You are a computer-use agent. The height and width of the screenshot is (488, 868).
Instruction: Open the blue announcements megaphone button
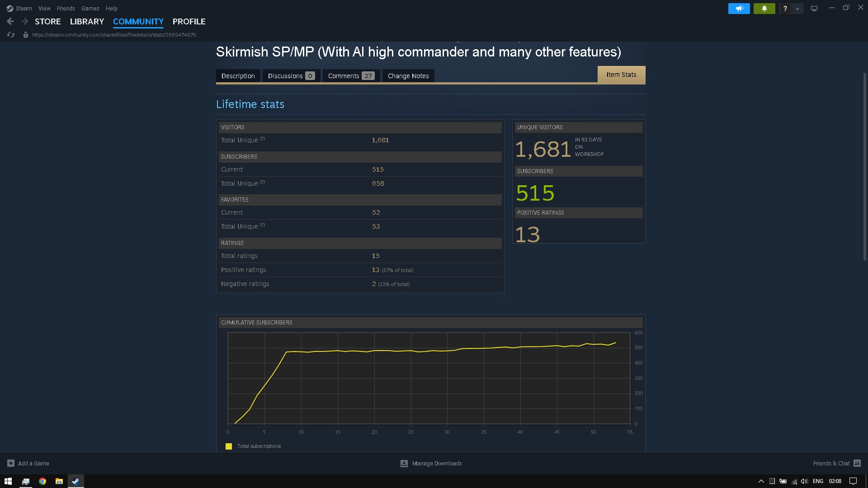739,9
